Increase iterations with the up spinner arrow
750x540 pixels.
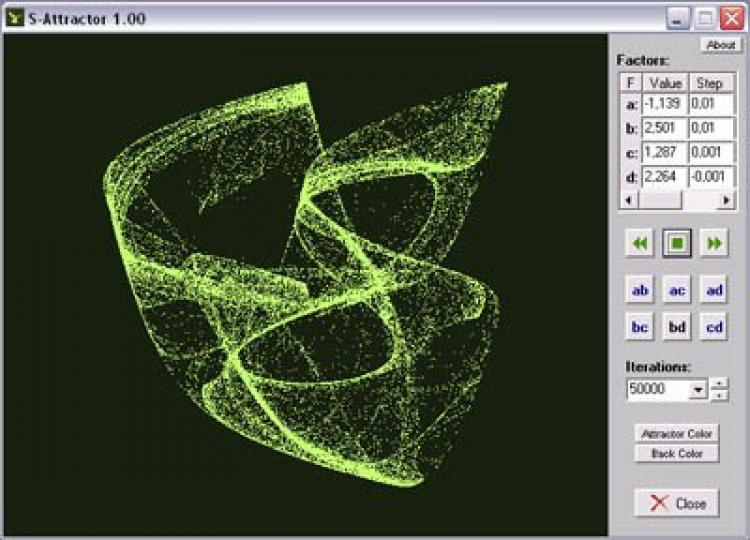click(719, 384)
